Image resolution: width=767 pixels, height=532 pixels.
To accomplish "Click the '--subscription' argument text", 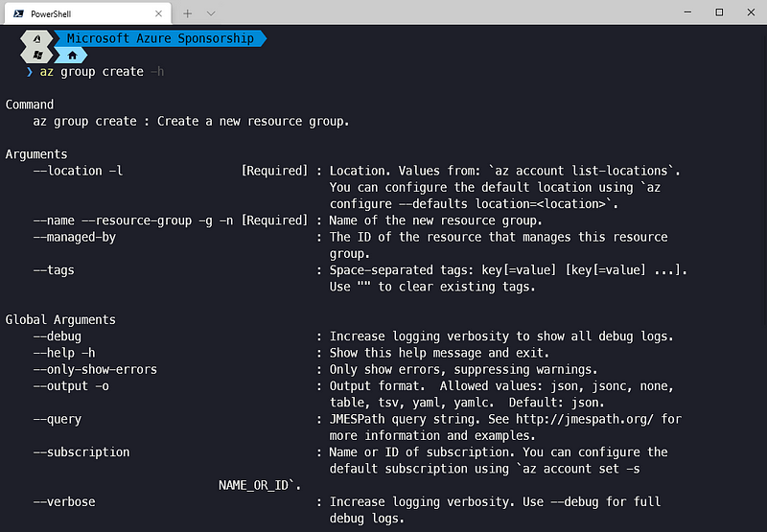I will click(81, 451).
